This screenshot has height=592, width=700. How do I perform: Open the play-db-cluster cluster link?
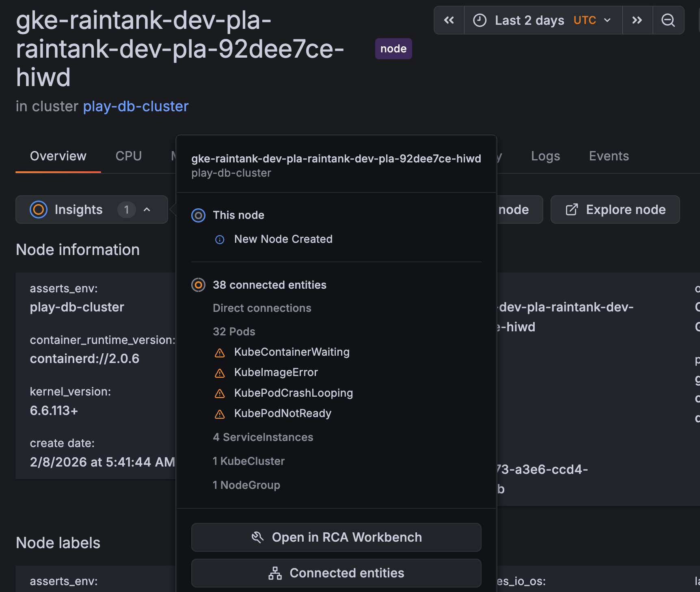point(136,106)
